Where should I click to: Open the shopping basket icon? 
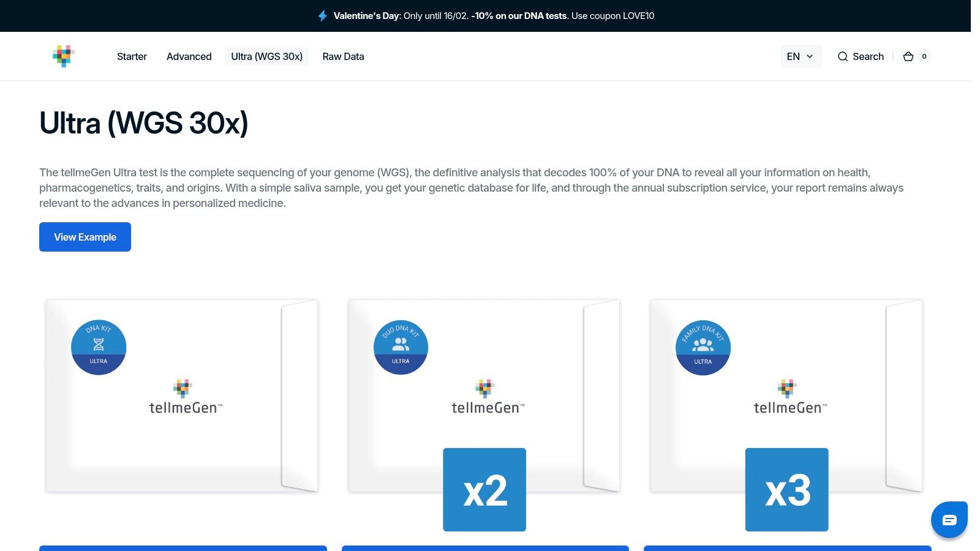pyautogui.click(x=908, y=56)
